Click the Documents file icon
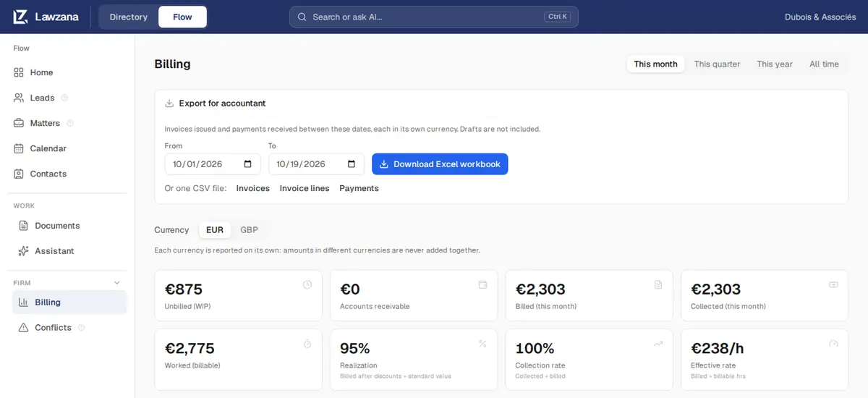Viewport: 868px width, 398px height. click(23, 226)
